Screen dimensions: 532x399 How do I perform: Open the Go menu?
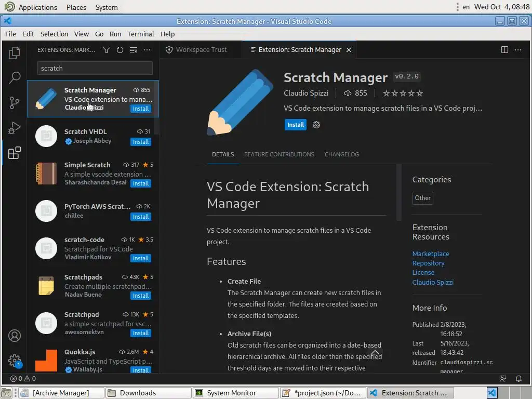tap(99, 34)
